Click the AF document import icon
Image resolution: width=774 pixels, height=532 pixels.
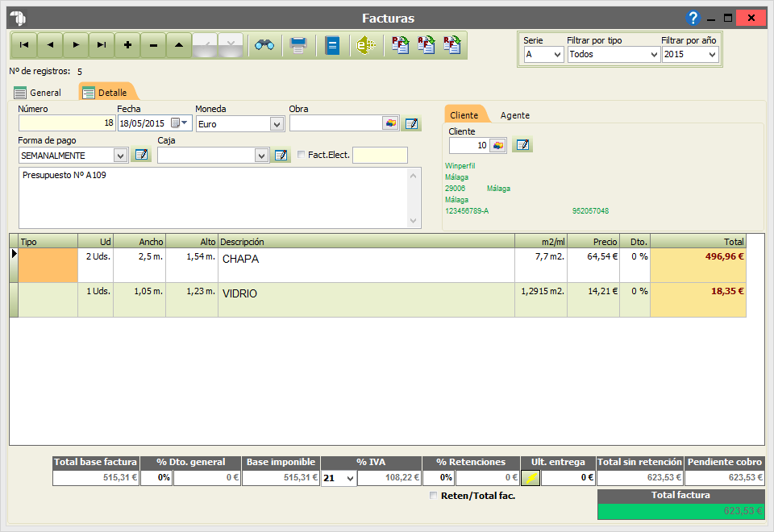point(426,45)
